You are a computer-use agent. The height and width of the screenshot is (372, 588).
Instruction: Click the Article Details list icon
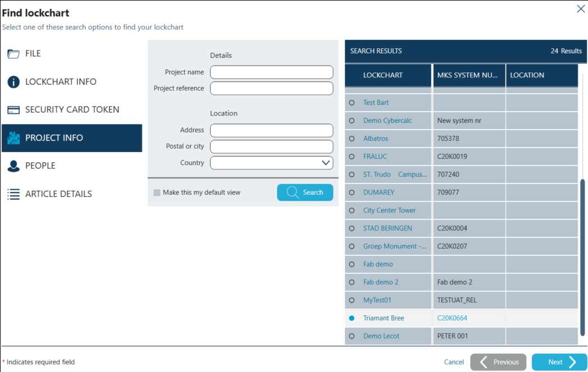point(13,194)
